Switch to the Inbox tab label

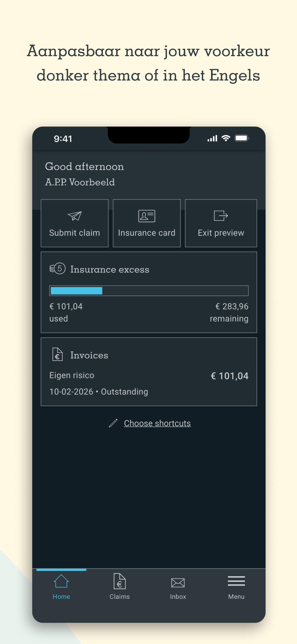pyautogui.click(x=178, y=596)
